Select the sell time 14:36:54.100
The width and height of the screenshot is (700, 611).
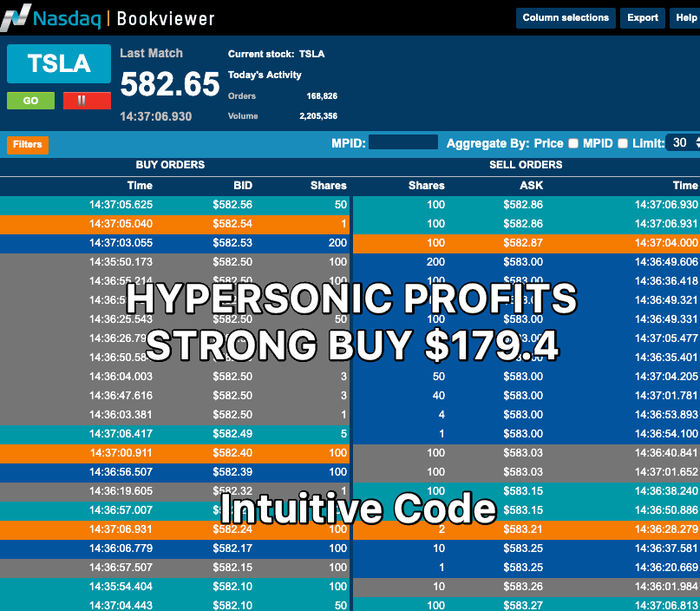pos(666,434)
